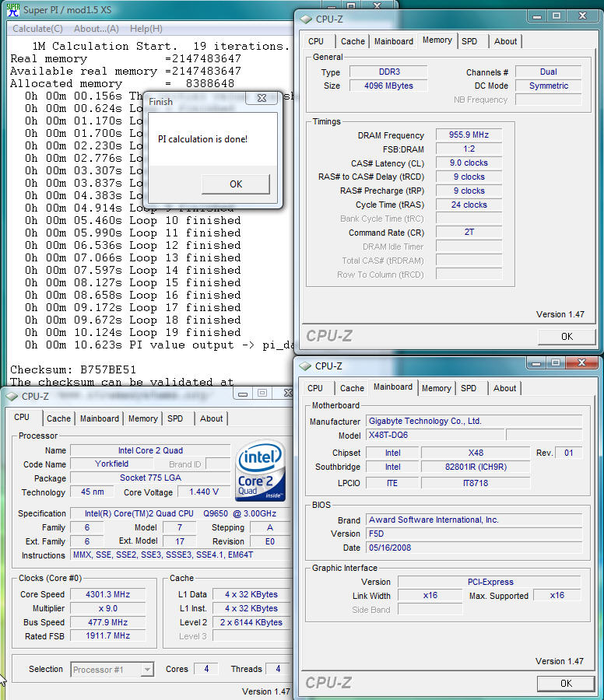Click the BIOS Date 05/16/2008 field

coord(474,548)
